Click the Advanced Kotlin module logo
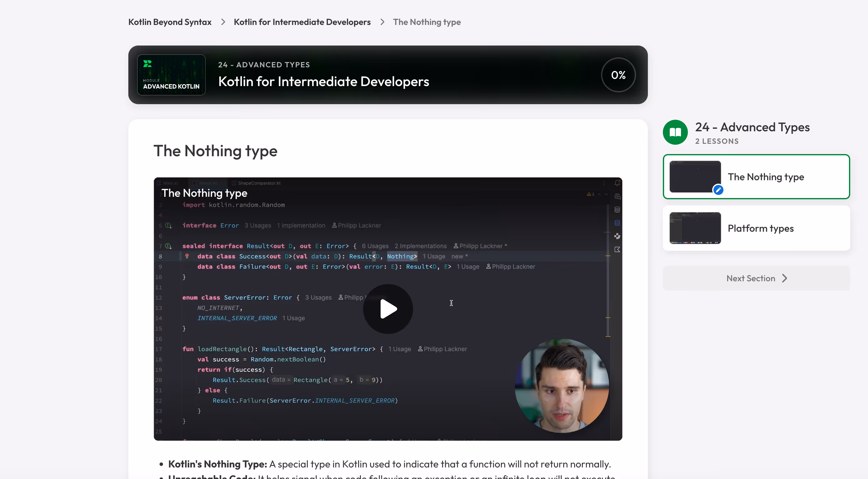868x479 pixels. coord(171,75)
